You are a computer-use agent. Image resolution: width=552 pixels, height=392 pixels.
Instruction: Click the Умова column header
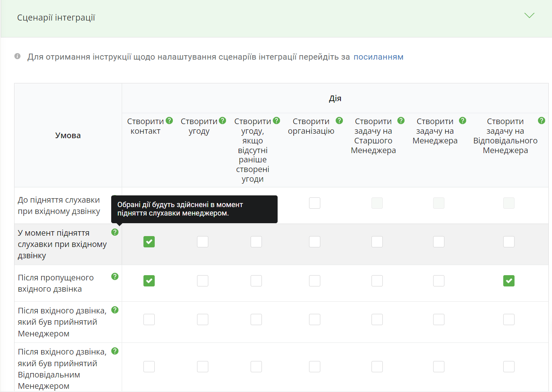(68, 135)
